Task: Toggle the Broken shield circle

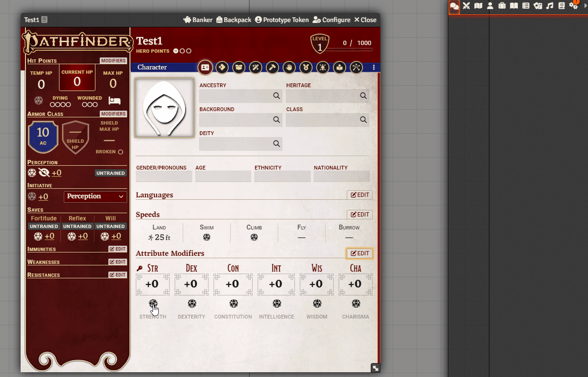Action: pos(120,152)
